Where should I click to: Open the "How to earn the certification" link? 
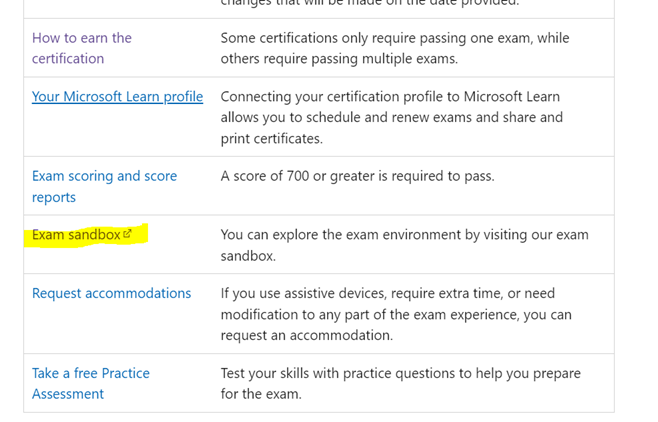pos(82,48)
